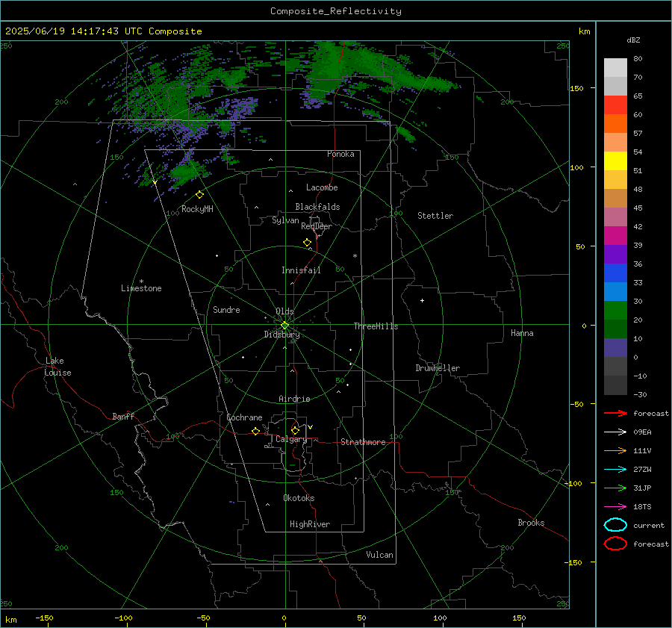
Task: Select the 36 dBZ purple color swatch
Action: tap(615, 254)
